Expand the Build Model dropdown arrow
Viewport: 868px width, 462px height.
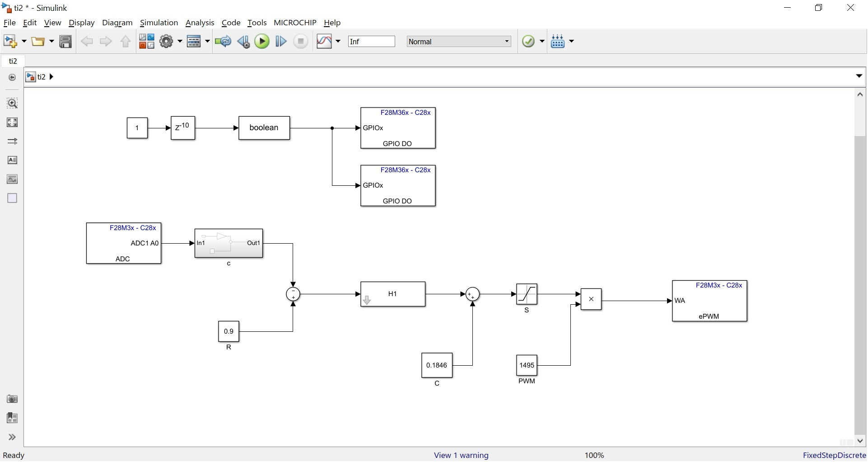(572, 42)
